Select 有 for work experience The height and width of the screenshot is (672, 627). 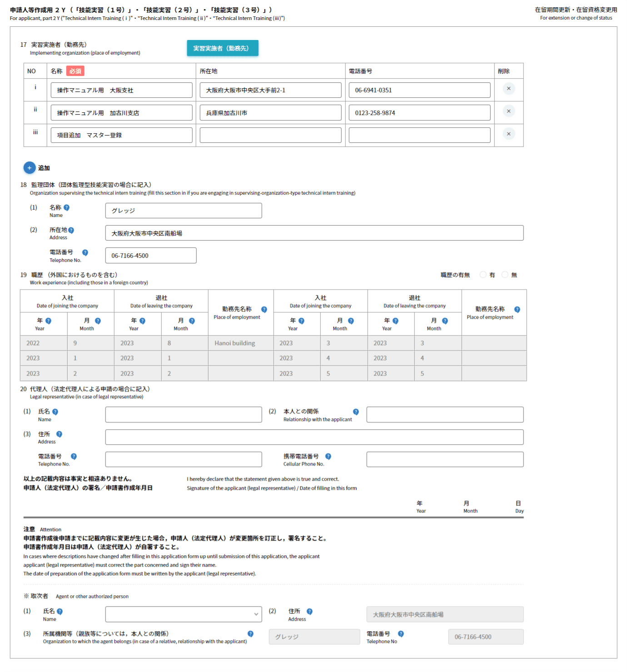[x=483, y=275]
